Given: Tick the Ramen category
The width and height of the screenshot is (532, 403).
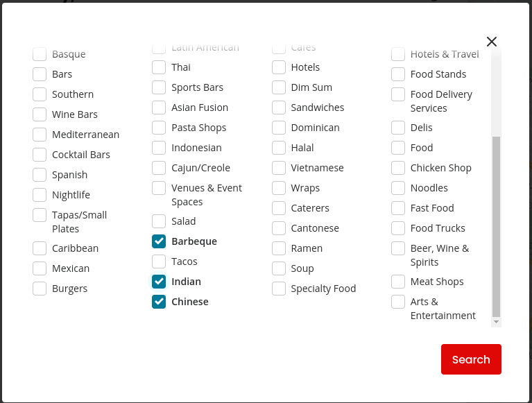Looking at the screenshot, I should coord(279,248).
